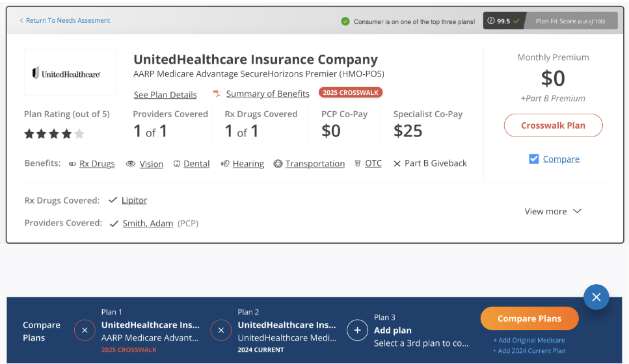Click the orange Compare Plans button
Image resolution: width=629 pixels, height=364 pixels.
click(529, 318)
